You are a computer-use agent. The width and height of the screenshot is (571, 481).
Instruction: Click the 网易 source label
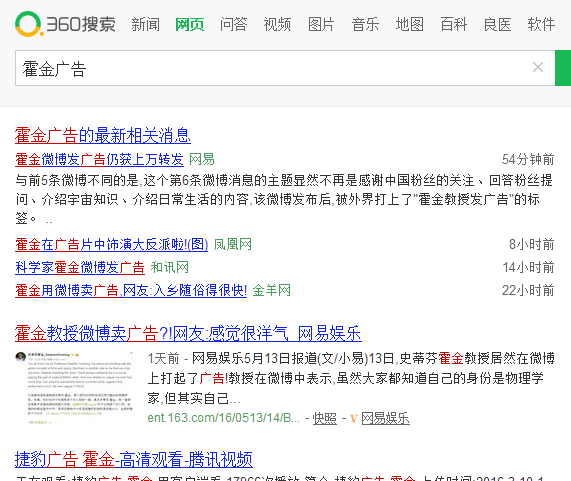pos(202,159)
